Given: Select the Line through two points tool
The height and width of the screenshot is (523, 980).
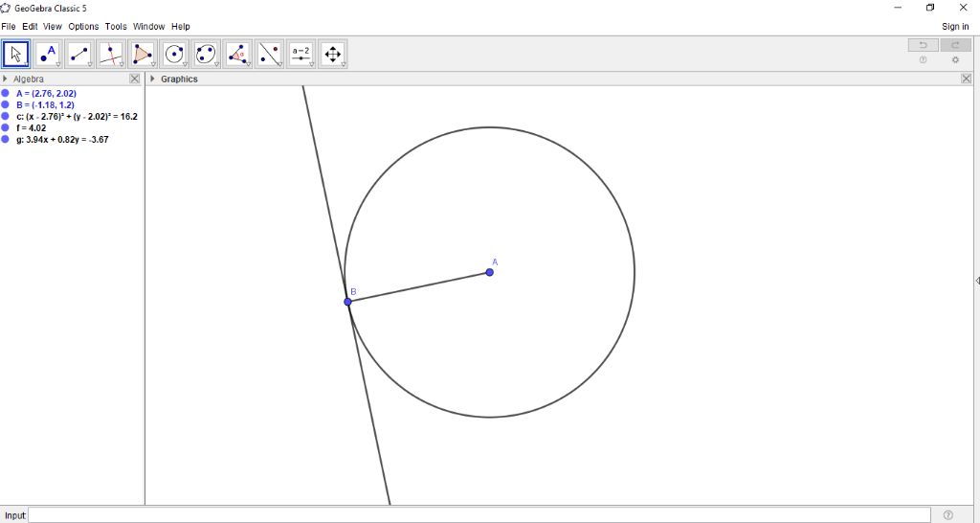Looking at the screenshot, I should tap(79, 55).
